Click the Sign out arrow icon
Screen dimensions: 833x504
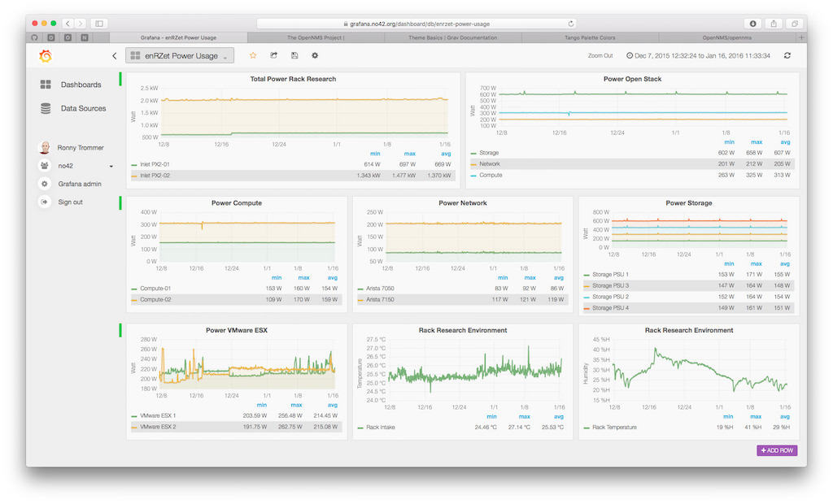pos(45,202)
